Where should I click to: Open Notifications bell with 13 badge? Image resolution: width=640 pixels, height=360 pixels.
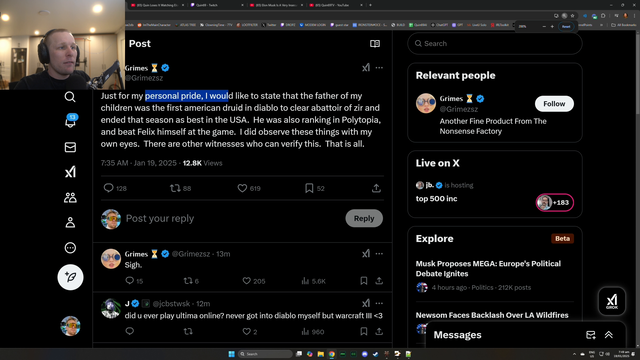pyautogui.click(x=70, y=121)
